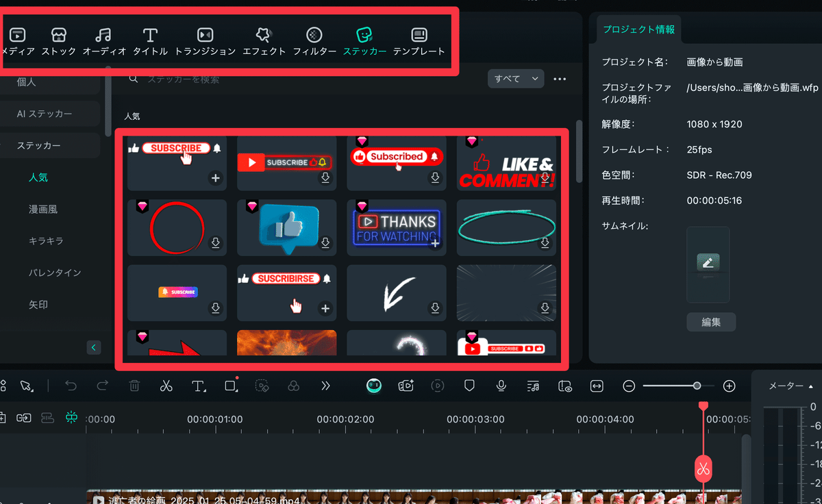Open the すべて category dropdown
822x504 pixels.
516,79
